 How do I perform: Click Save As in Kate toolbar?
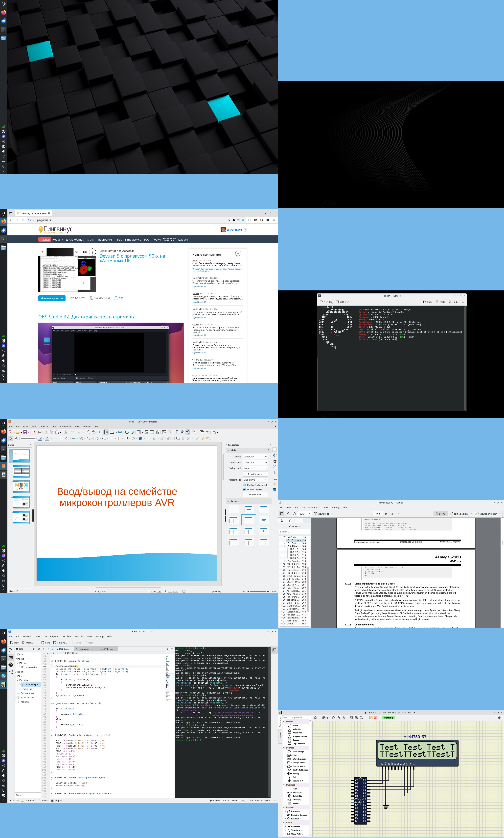coord(60,642)
